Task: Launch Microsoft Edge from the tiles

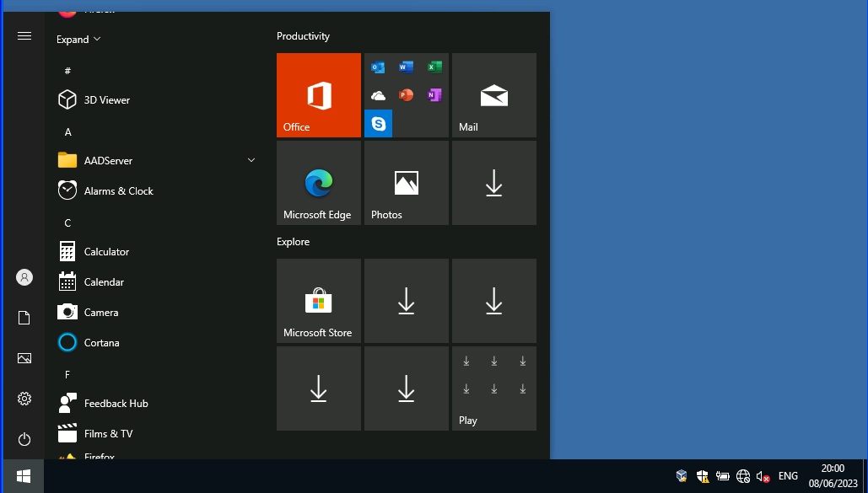Action: pos(318,183)
